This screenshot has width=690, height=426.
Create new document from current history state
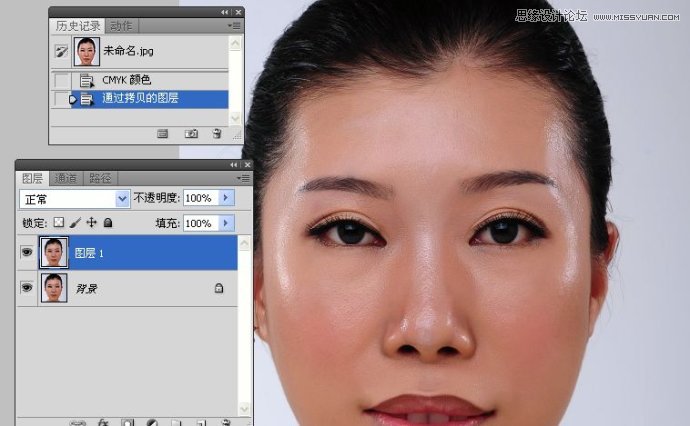tap(162, 133)
